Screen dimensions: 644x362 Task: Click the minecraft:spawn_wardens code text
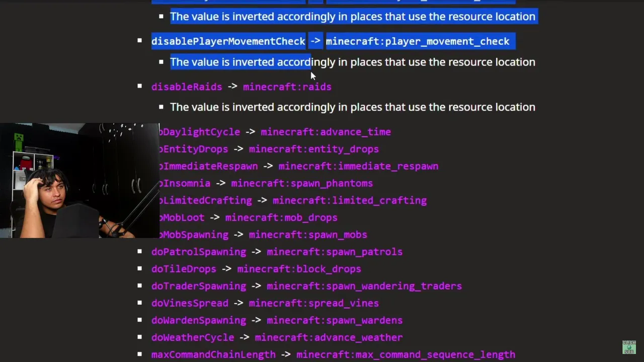point(335,320)
